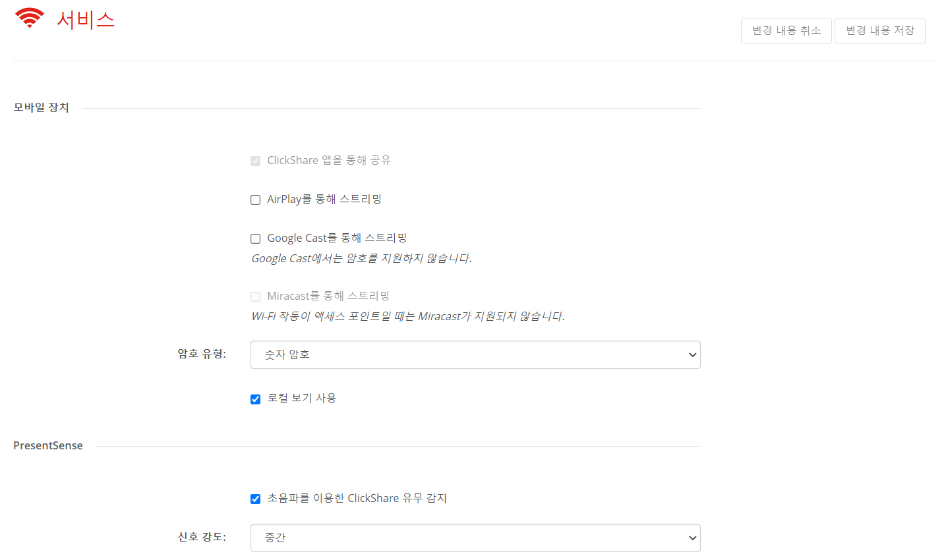
Task: Click the 신호 강도: field label
Action: tap(202, 537)
